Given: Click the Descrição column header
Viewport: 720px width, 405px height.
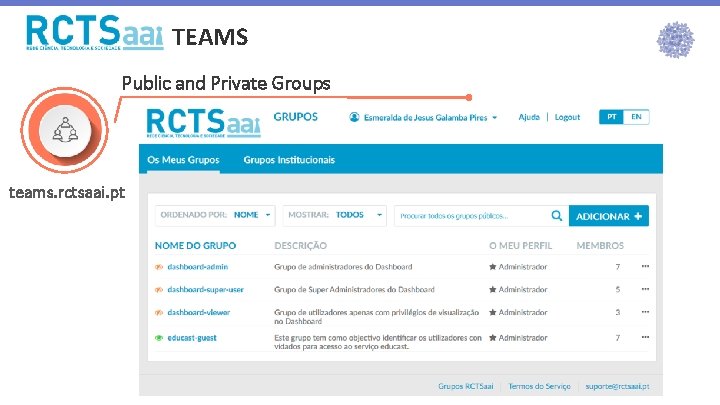Looking at the screenshot, I should pyautogui.click(x=300, y=246).
